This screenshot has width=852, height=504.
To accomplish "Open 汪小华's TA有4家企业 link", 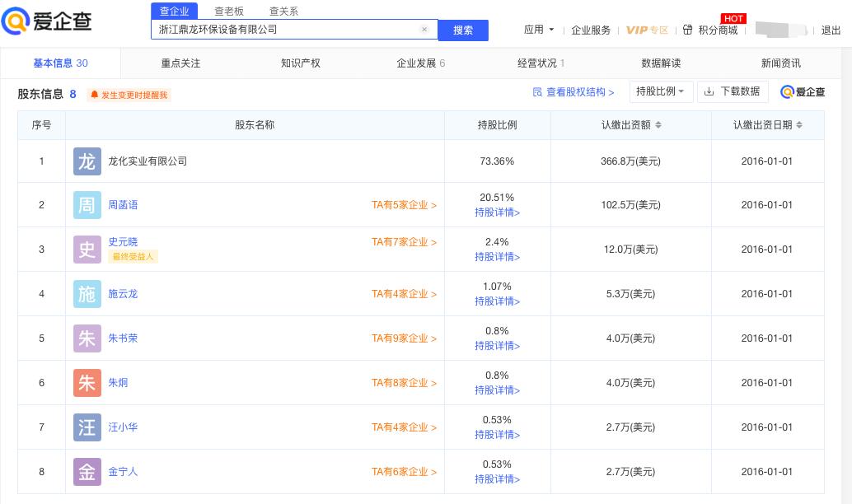I will (x=405, y=427).
